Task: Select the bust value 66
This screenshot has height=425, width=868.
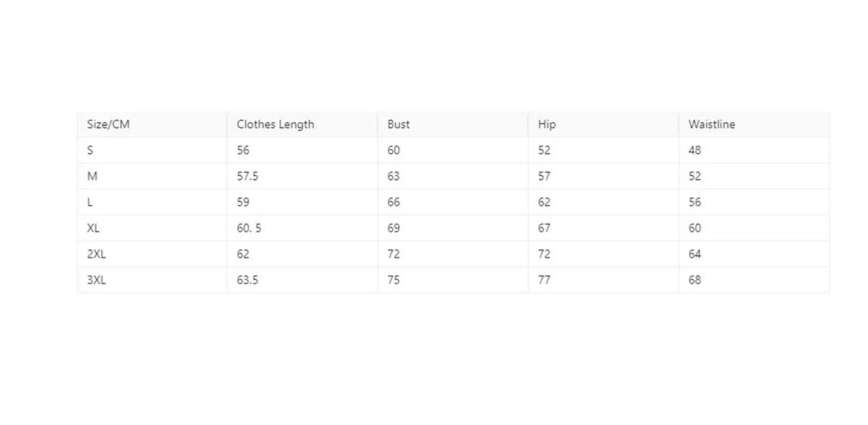Action: [x=393, y=203]
